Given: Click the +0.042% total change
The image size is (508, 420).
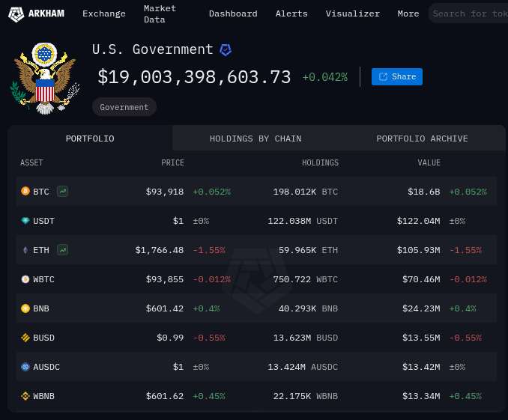Looking at the screenshot, I should (x=325, y=77).
